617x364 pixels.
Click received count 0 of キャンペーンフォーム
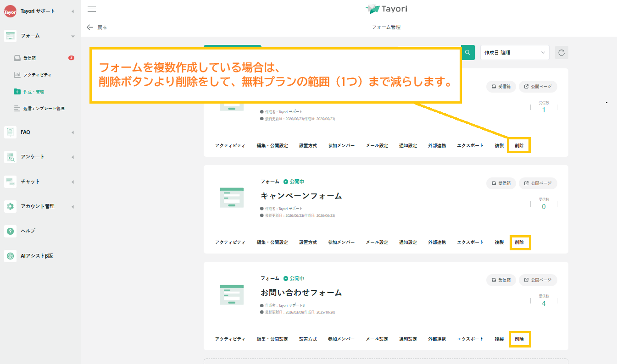click(x=544, y=206)
